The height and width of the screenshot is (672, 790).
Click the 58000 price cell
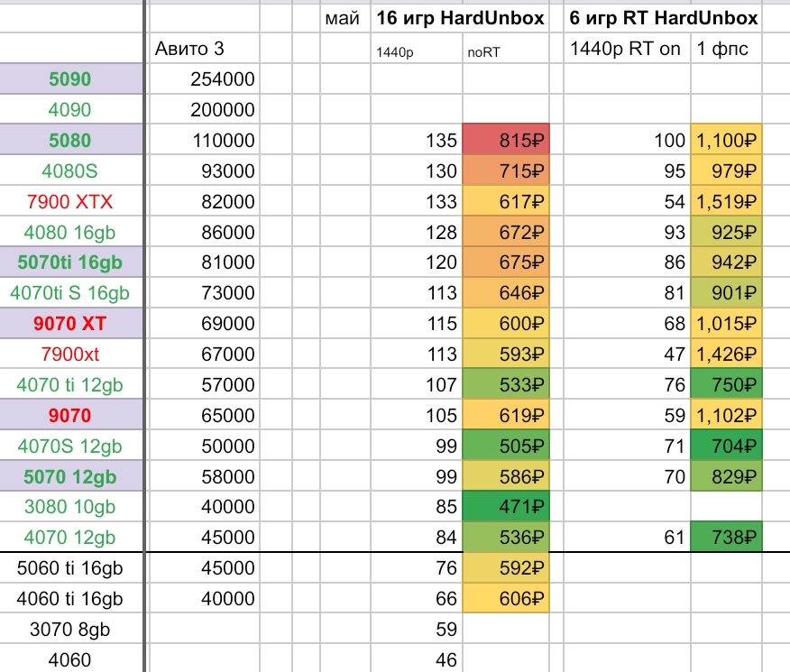205,476
